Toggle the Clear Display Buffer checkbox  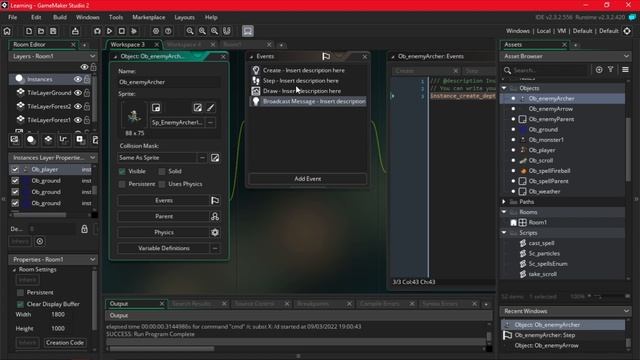click(x=20, y=304)
